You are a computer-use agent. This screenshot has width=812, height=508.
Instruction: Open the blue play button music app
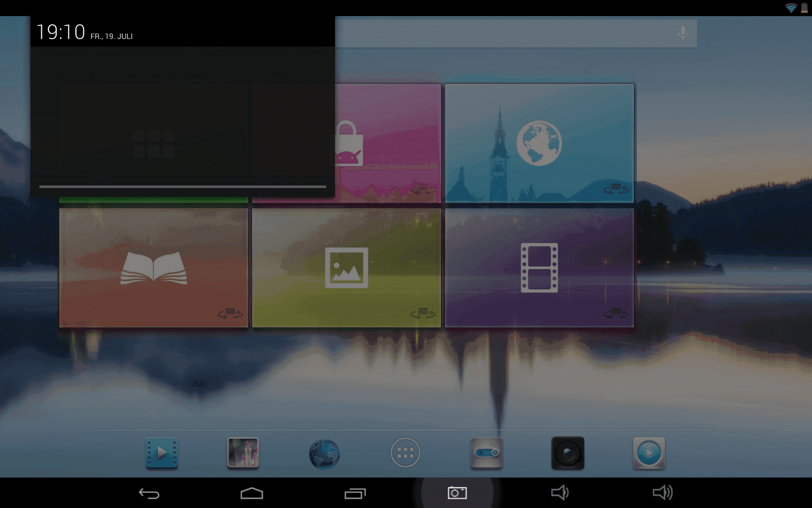pos(649,453)
